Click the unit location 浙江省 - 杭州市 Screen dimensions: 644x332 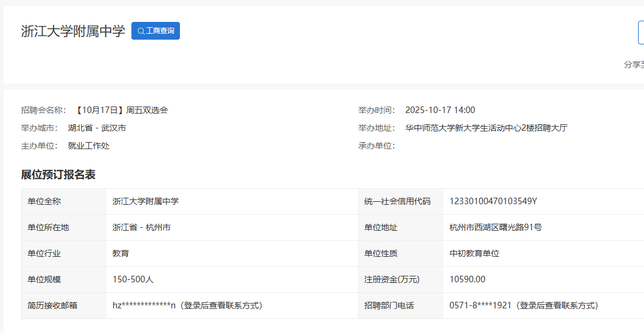[x=141, y=227]
